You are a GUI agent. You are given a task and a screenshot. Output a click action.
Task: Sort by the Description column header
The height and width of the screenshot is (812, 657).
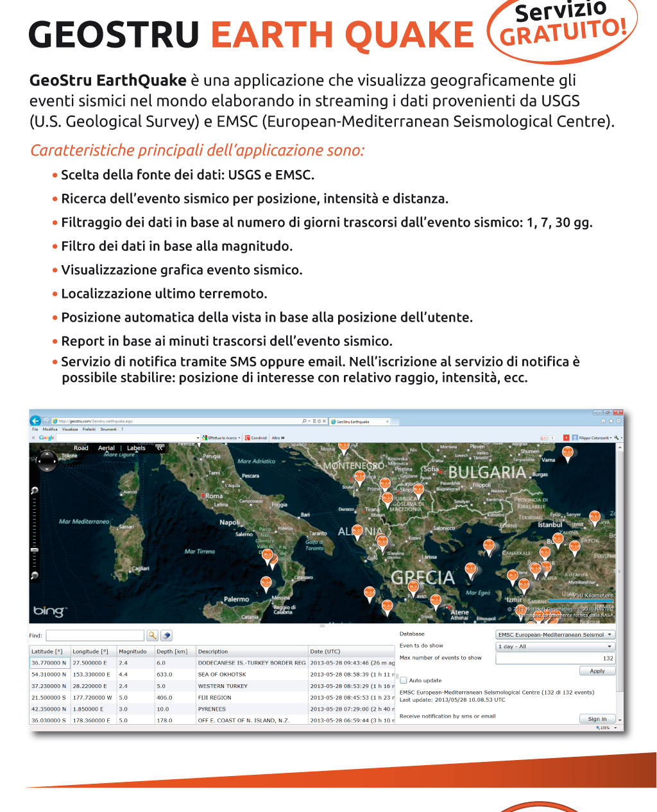pos(252,652)
